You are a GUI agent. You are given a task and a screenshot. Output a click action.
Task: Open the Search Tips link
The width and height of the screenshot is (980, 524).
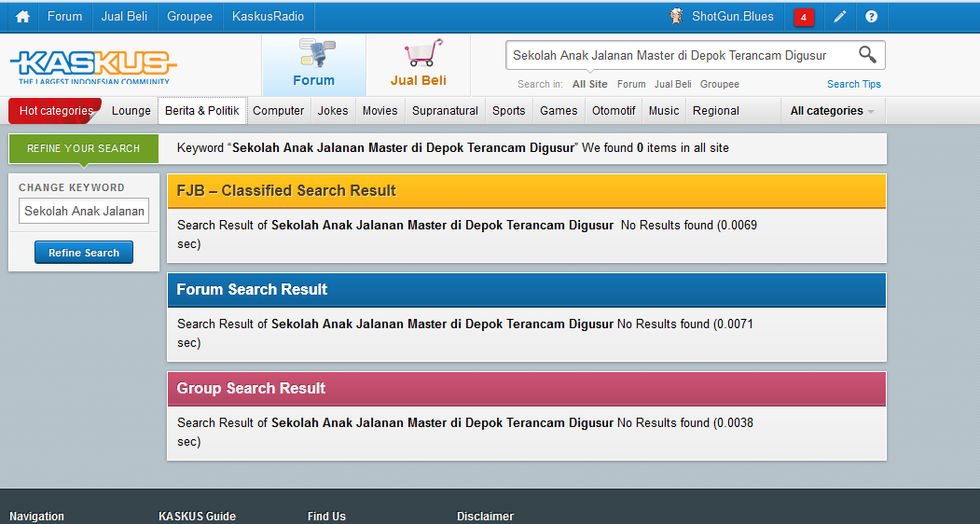point(854,84)
